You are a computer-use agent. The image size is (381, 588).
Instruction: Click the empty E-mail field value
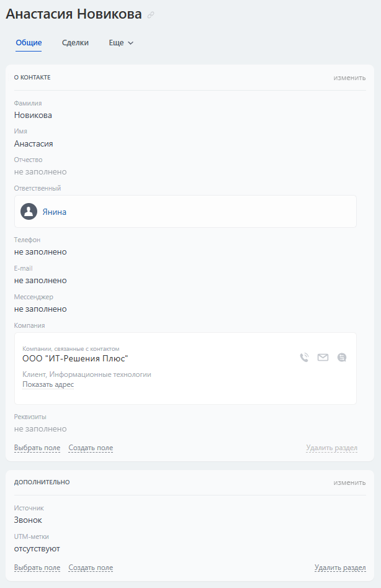coord(40,281)
